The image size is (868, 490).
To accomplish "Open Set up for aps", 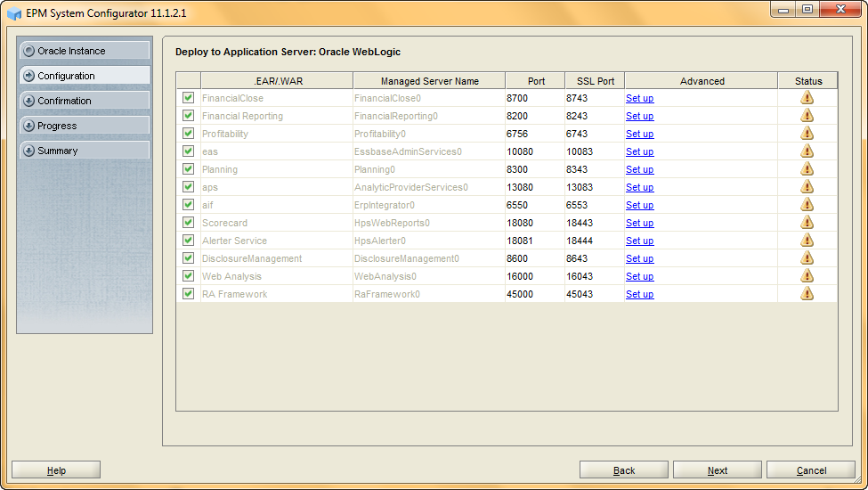I will [639, 187].
